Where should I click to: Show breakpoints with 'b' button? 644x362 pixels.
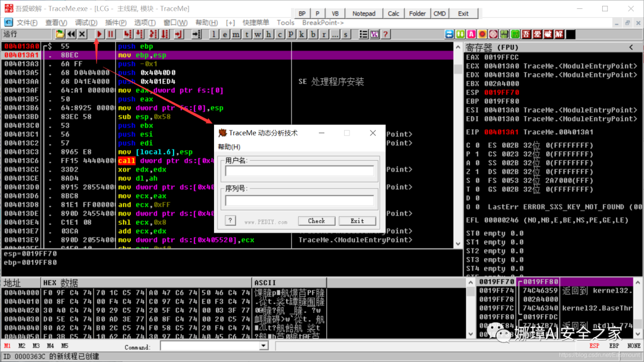313,34
